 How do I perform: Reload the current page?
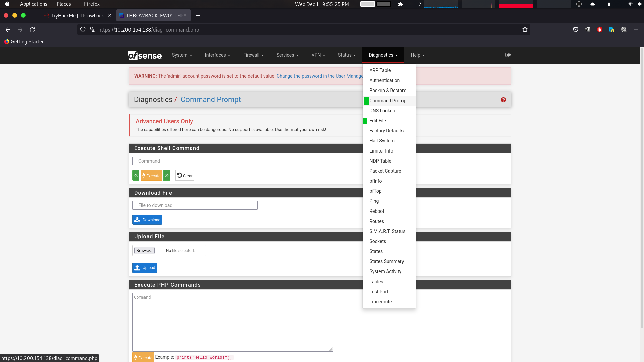[32, 30]
